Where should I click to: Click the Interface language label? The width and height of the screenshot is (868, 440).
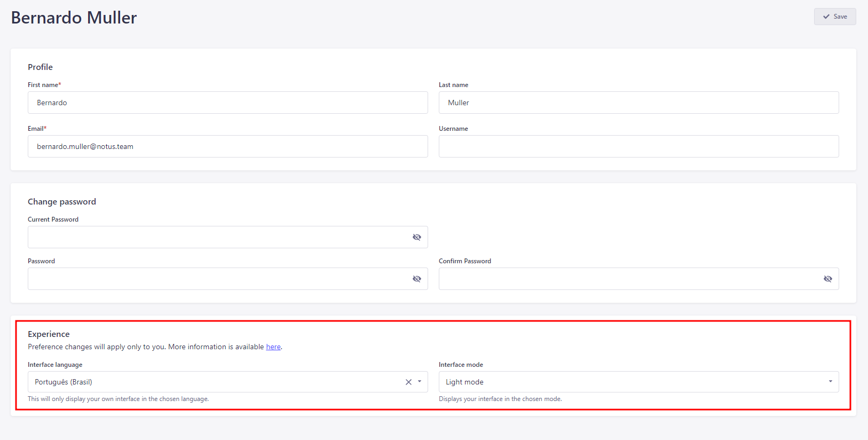pos(55,365)
